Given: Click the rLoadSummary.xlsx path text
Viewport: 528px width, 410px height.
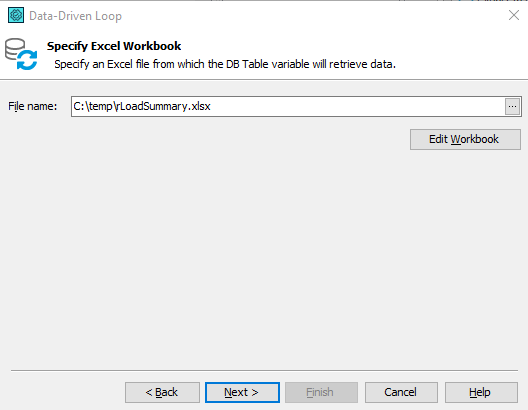Looking at the screenshot, I should pyautogui.click(x=142, y=106).
